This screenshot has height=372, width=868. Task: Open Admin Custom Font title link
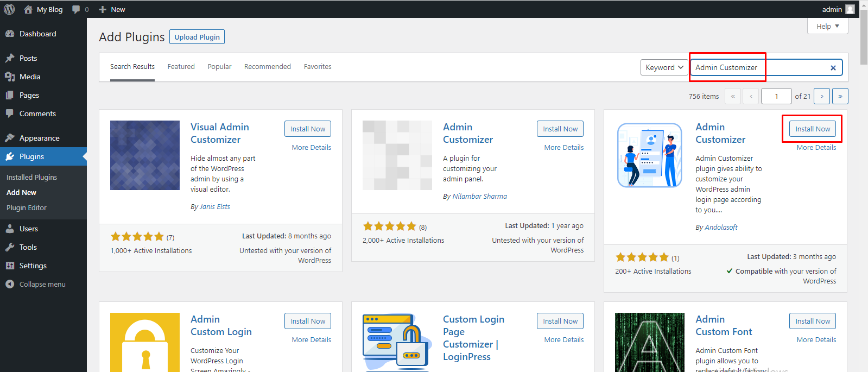point(724,325)
